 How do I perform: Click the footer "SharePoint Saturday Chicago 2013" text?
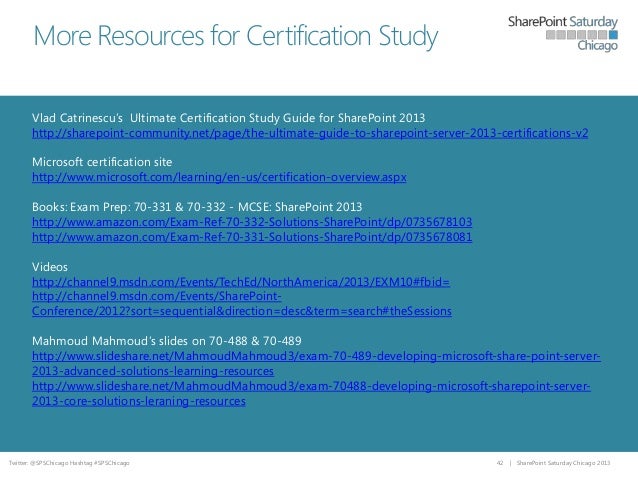(563, 463)
